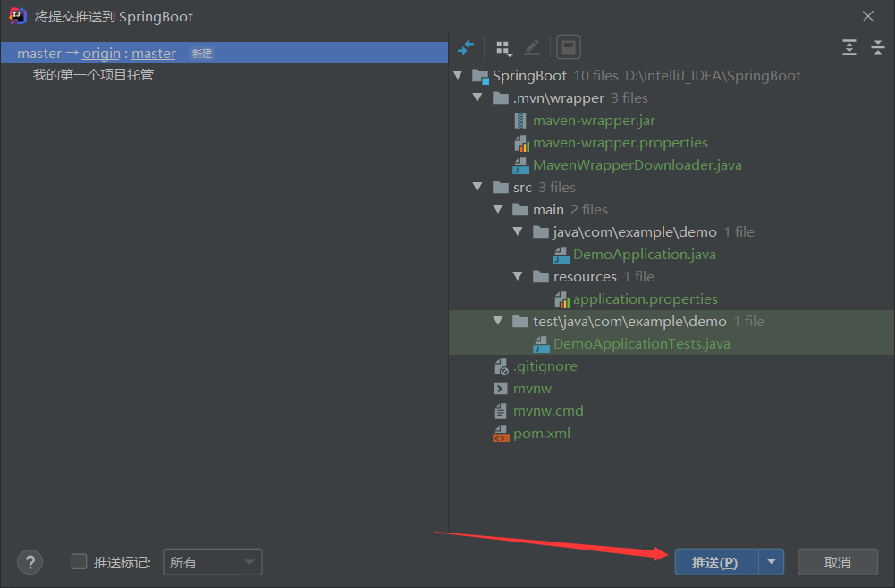Click the Expand All icon
Viewport: 895px width, 588px height.
pos(849,47)
